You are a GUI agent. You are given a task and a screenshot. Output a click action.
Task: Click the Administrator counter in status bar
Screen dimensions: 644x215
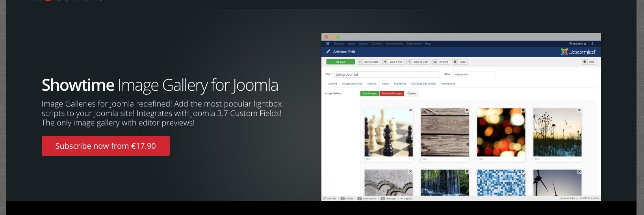point(367,198)
